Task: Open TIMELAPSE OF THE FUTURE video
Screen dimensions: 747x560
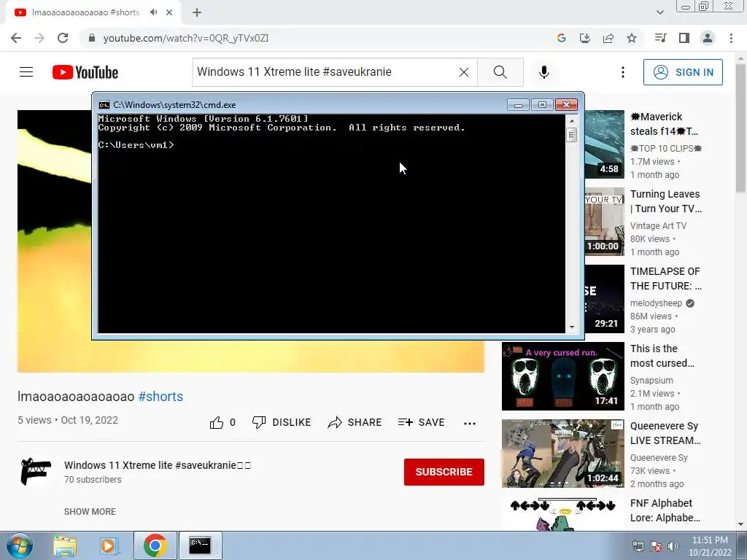Action: (x=665, y=279)
